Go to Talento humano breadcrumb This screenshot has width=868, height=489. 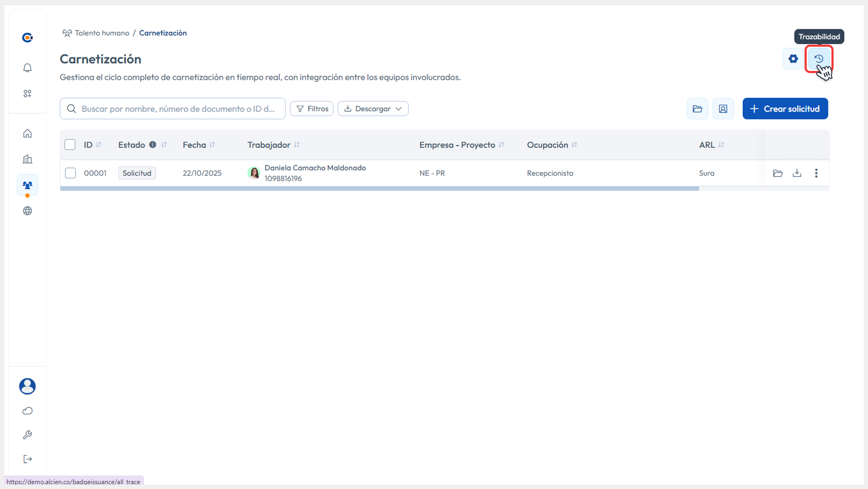tap(102, 33)
